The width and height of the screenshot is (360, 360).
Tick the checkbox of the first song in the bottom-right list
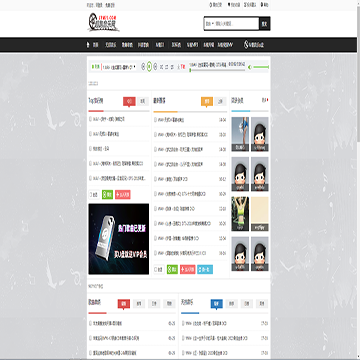[x=183, y=323]
